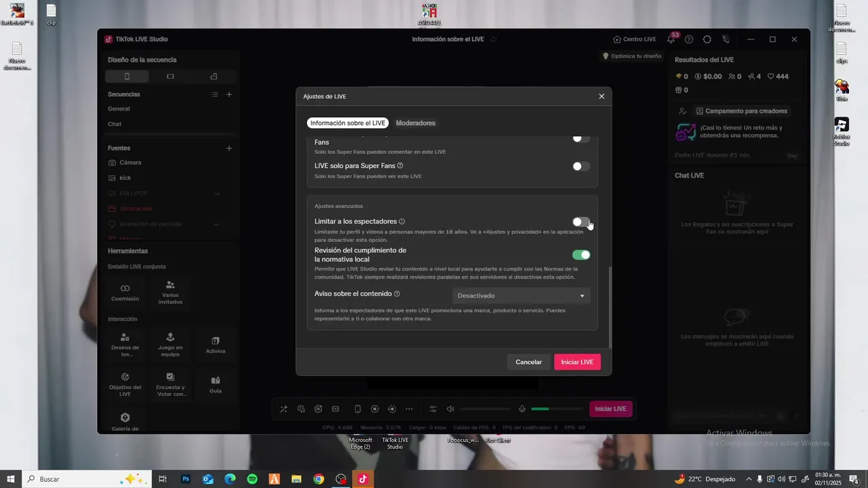Screen dimensions: 868x488
Task: Open the Secuencias list options icon
Action: pyautogui.click(x=214, y=94)
